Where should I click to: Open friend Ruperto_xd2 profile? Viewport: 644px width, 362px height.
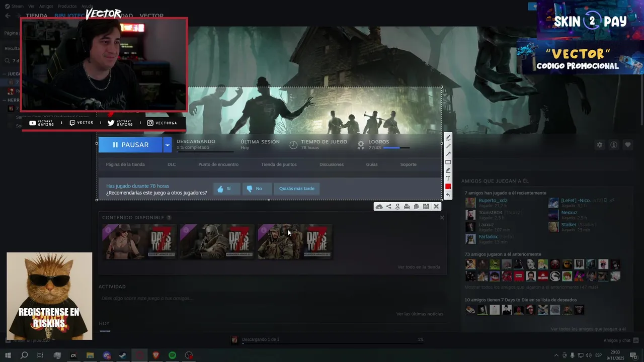point(493,201)
